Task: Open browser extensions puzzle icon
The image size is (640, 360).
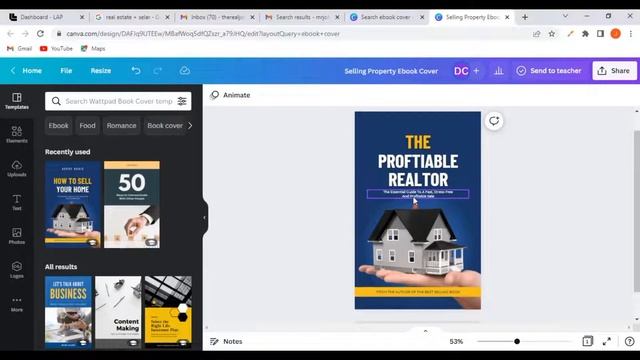Action: pos(585,34)
